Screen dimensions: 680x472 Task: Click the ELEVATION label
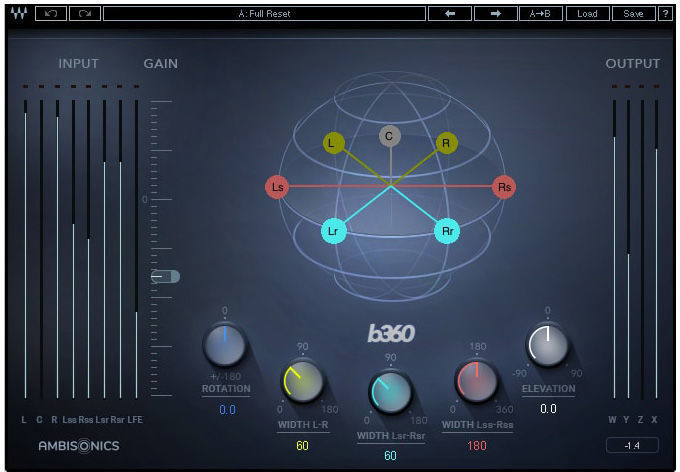(x=549, y=389)
